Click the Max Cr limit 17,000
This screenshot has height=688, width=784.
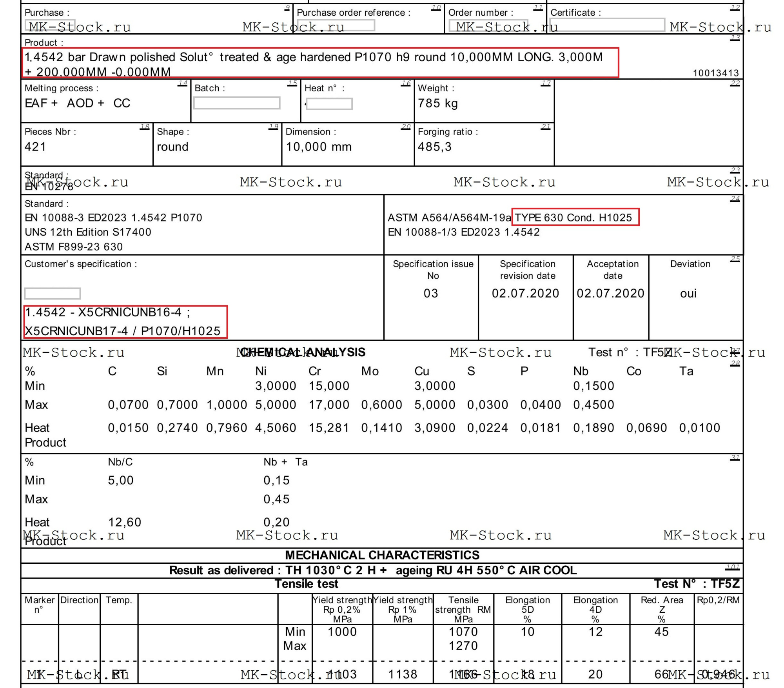[x=328, y=405]
